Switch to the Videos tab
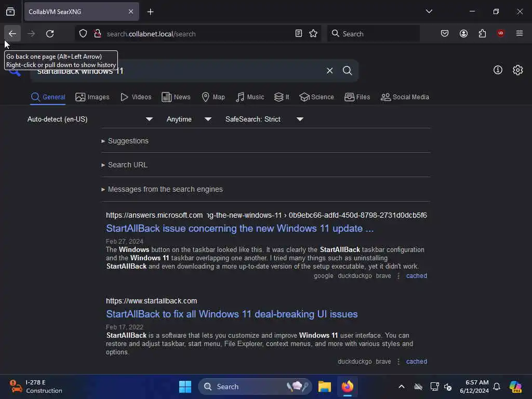Image resolution: width=532 pixels, height=399 pixels. coord(136,97)
